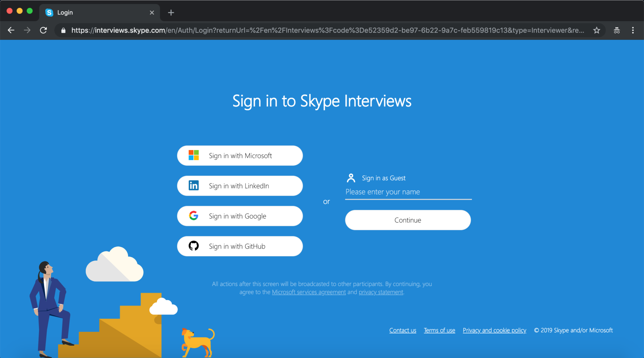Viewport: 644px width, 358px height.
Task: Click the Continue button
Action: click(x=408, y=220)
